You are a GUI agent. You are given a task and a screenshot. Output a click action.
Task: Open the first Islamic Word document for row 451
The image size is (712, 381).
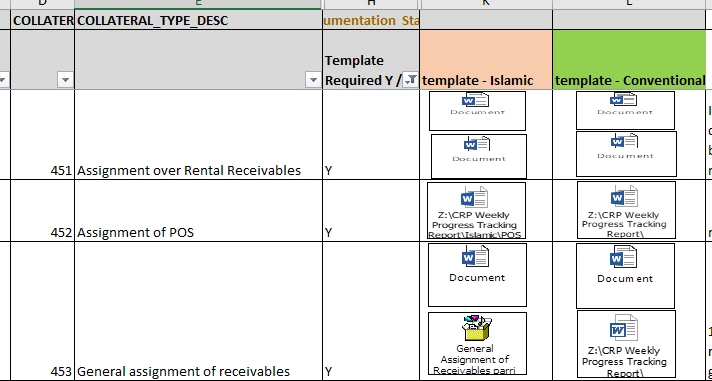477,111
